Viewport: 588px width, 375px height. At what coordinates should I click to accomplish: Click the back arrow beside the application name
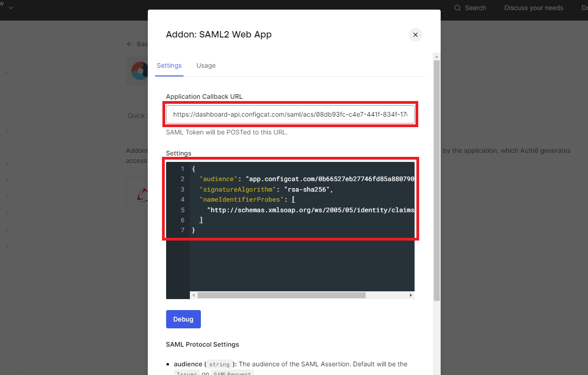(129, 43)
